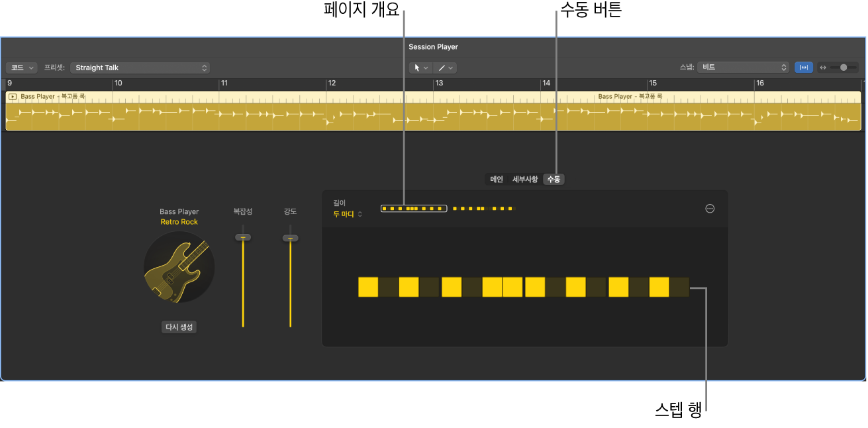
Task: Open the 프리셋 Straight Talk preset menu
Action: tap(139, 67)
